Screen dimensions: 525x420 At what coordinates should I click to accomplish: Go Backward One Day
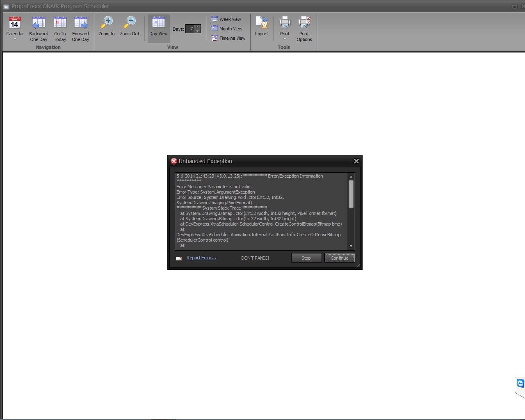click(39, 29)
